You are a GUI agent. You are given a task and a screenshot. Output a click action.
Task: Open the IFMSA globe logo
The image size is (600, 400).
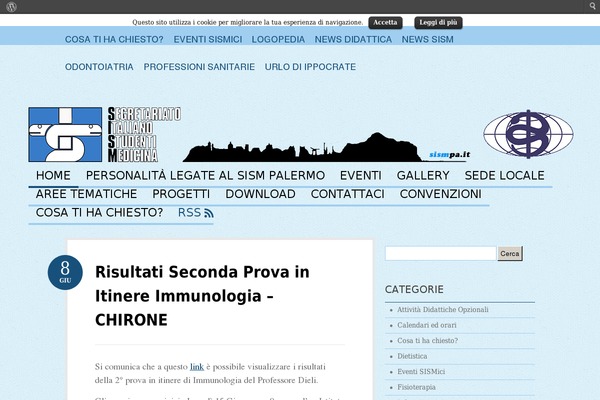(x=528, y=134)
